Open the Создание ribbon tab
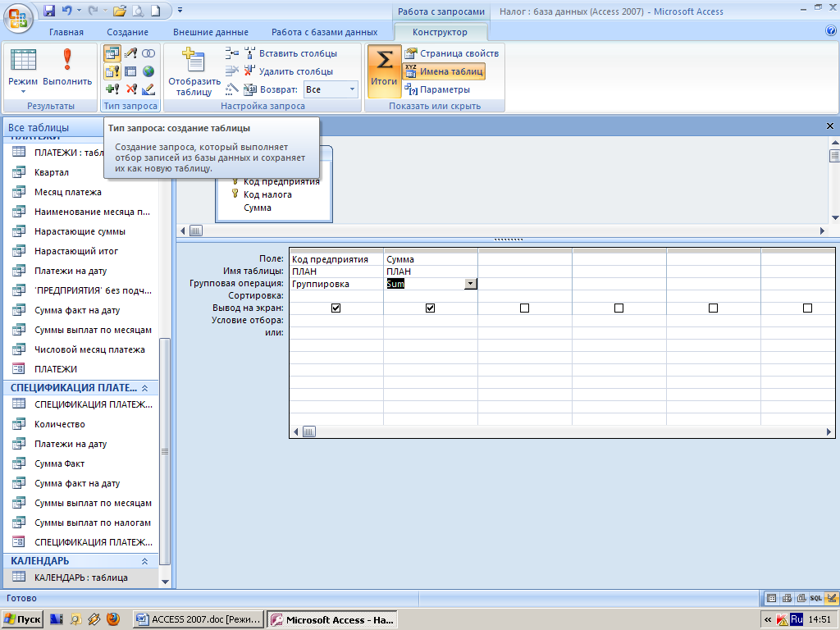Image resolution: width=840 pixels, height=630 pixels. tap(127, 32)
